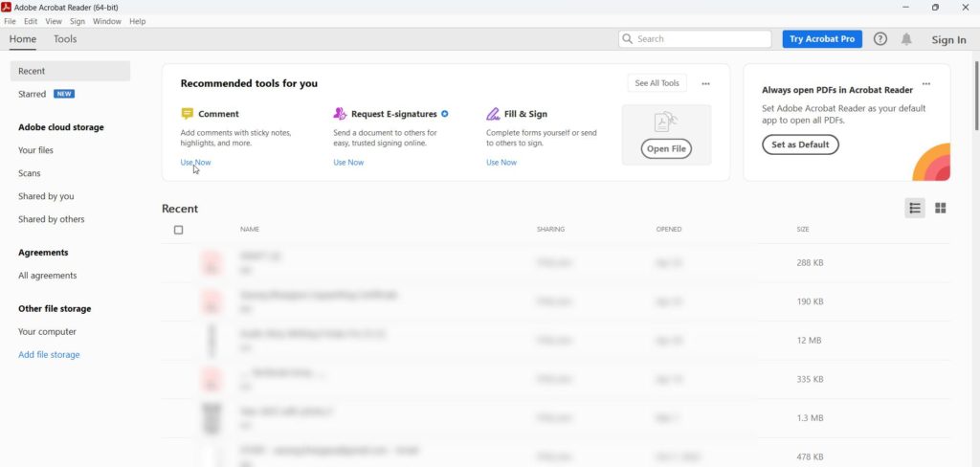
Task: Open the notifications bell icon
Action: click(906, 39)
